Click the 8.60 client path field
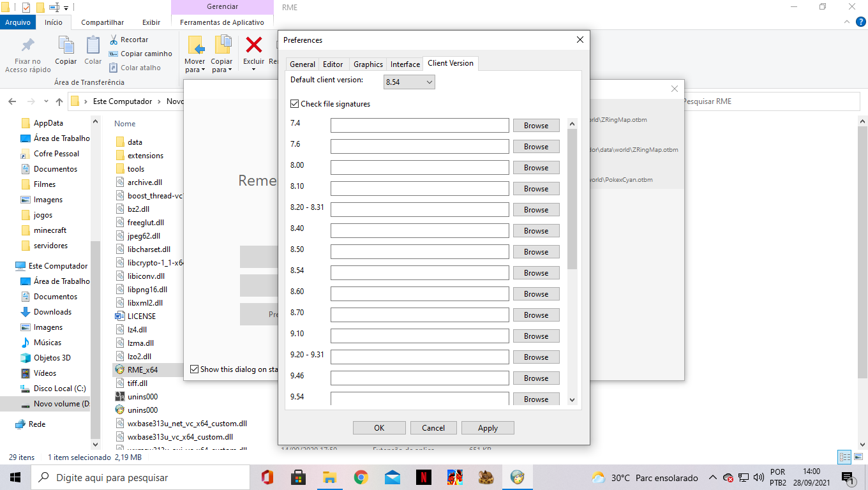 [420, 294]
